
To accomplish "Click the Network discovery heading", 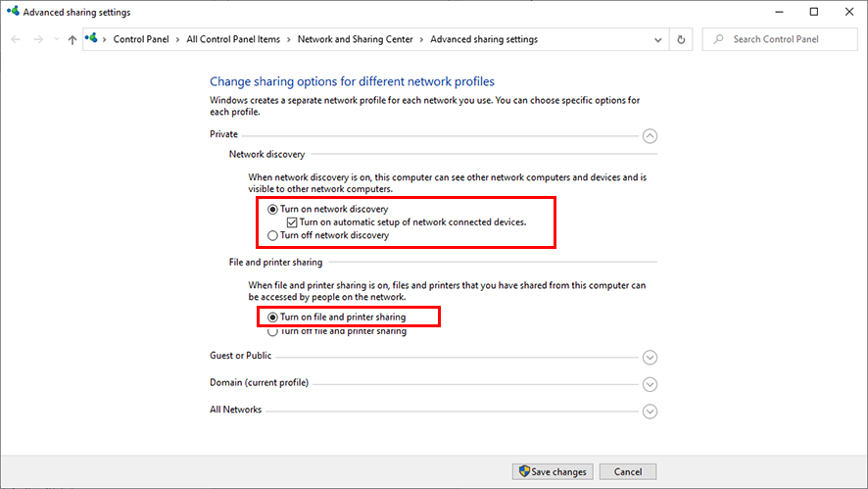I will click(x=266, y=155).
